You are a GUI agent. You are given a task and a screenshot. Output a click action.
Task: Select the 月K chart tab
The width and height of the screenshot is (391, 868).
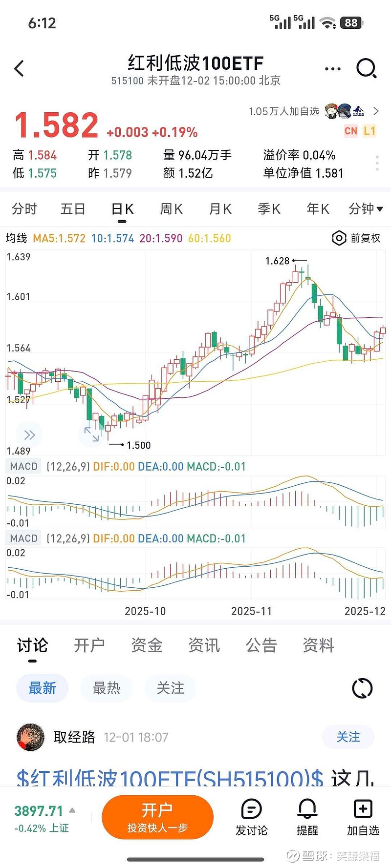(220, 209)
